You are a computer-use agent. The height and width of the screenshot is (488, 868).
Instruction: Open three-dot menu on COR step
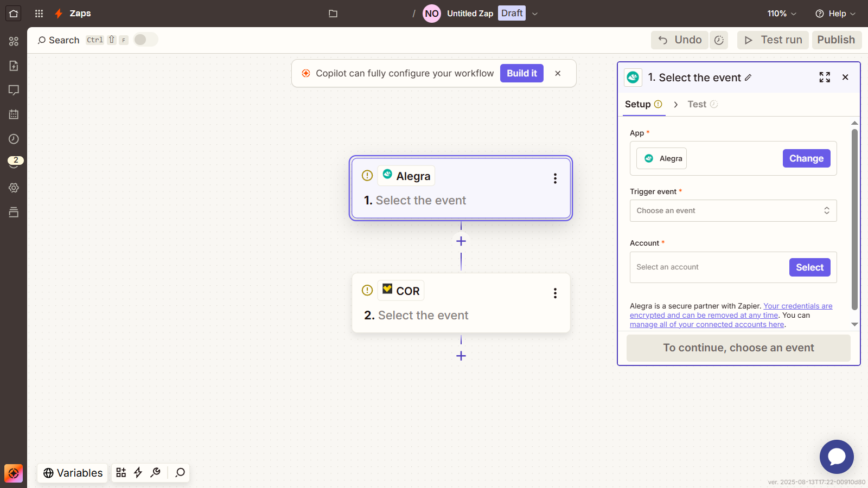pyautogui.click(x=555, y=293)
